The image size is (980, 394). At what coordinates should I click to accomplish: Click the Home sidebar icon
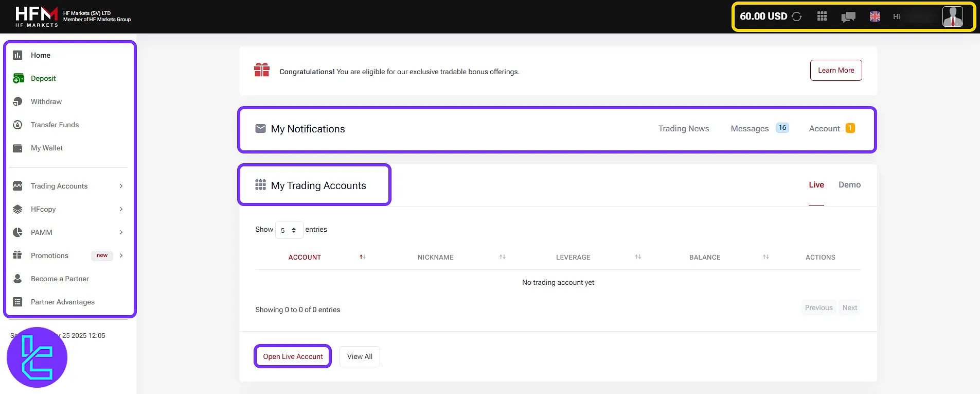click(17, 55)
